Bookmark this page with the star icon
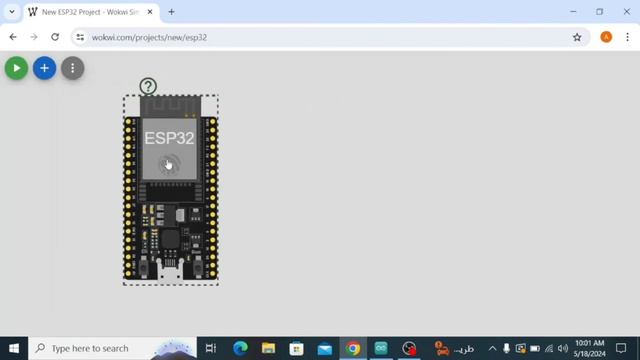 click(x=577, y=37)
